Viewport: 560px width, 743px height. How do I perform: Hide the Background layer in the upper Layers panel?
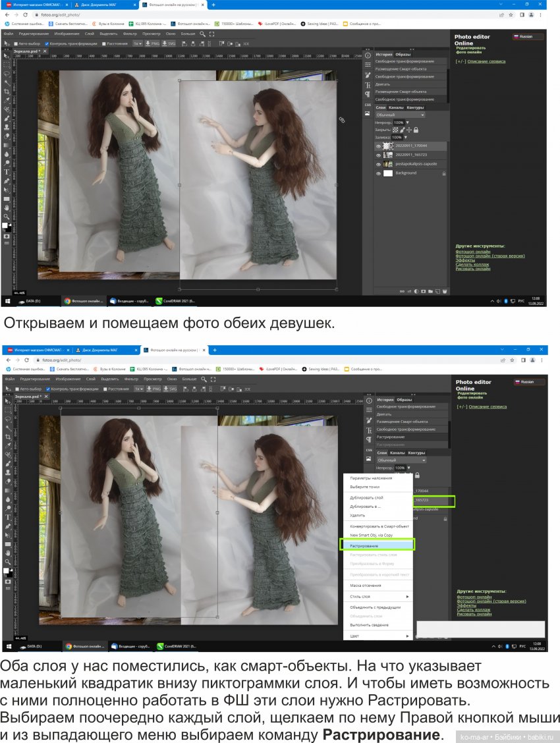click(378, 173)
